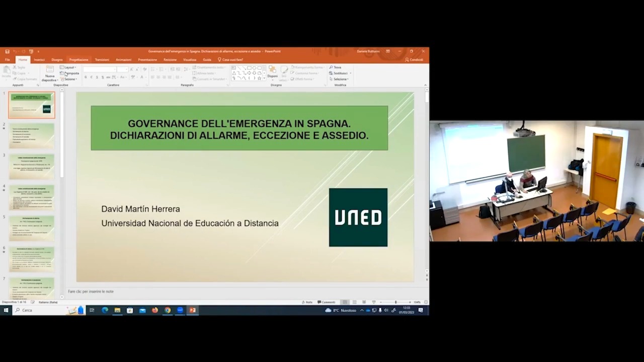The height and width of the screenshot is (362, 644).
Task: Click the Italiano (Italia) language indicator
Action: [x=48, y=302]
